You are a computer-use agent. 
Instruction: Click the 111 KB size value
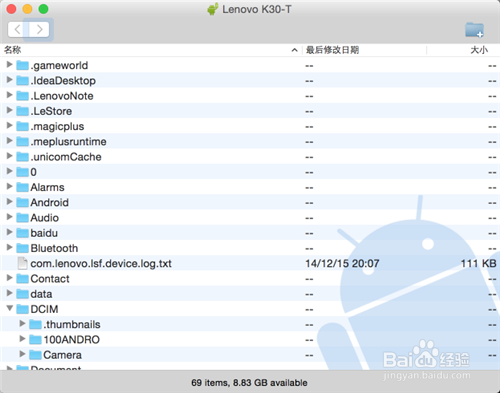pos(479,264)
